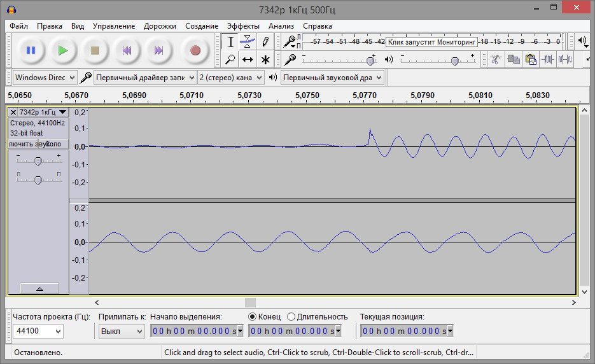The width and height of the screenshot is (595, 364).
Task: Select the Zoom magnifier tool
Action: click(x=230, y=60)
